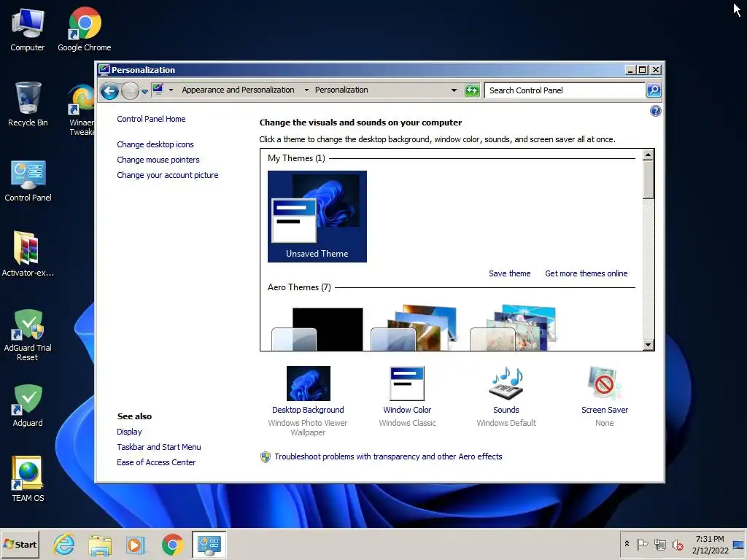Click the muted volume tray icon

[677, 544]
